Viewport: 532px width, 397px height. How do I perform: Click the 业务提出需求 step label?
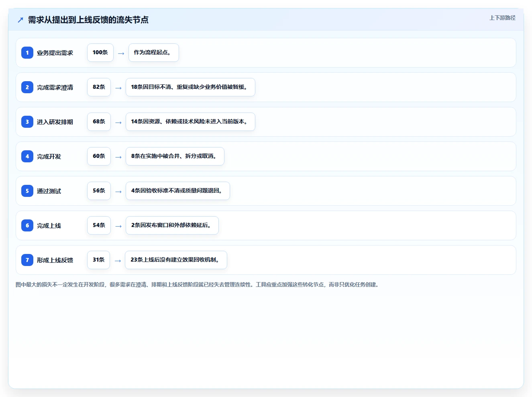coord(55,53)
